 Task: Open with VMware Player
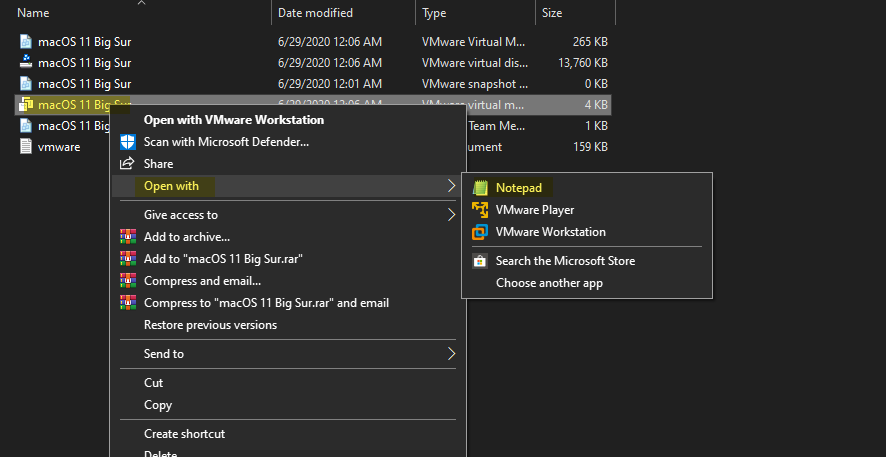[535, 210]
